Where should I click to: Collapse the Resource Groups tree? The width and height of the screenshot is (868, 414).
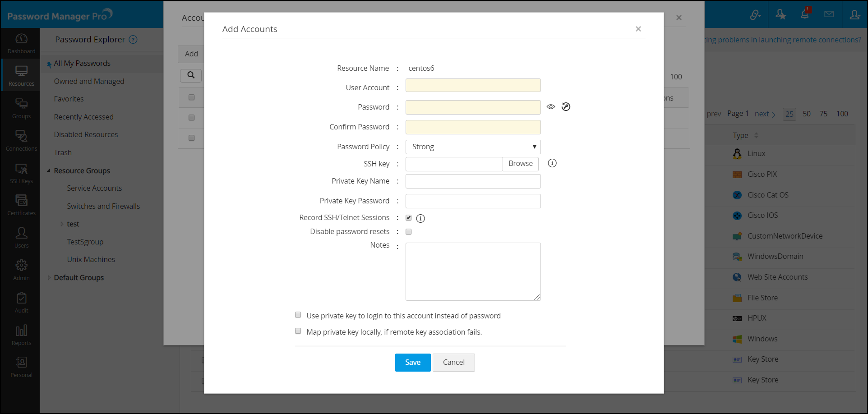click(49, 170)
